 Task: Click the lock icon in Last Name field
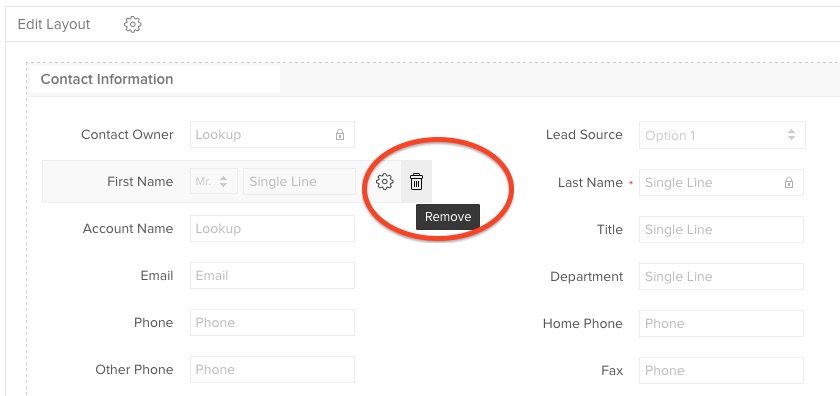pyautogui.click(x=789, y=183)
